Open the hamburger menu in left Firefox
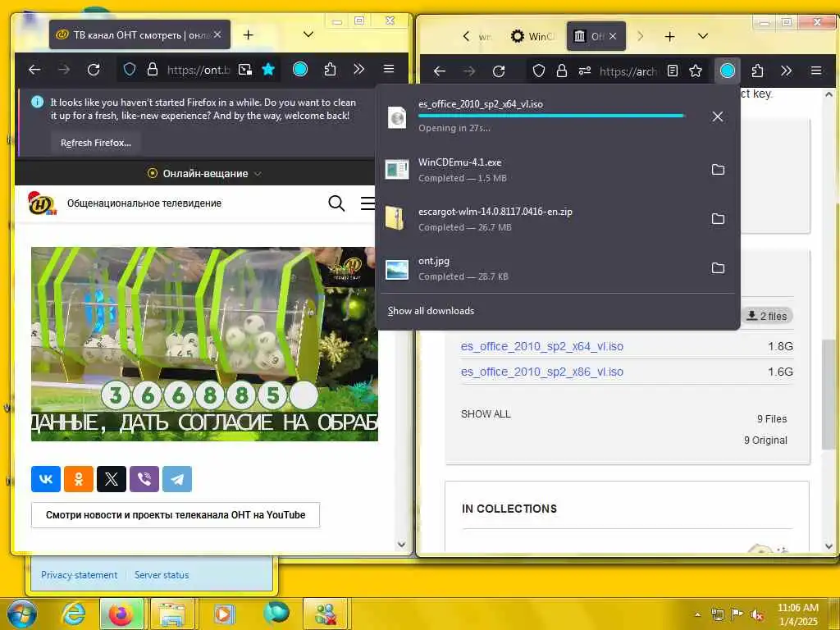This screenshot has height=630, width=840. (x=389, y=69)
